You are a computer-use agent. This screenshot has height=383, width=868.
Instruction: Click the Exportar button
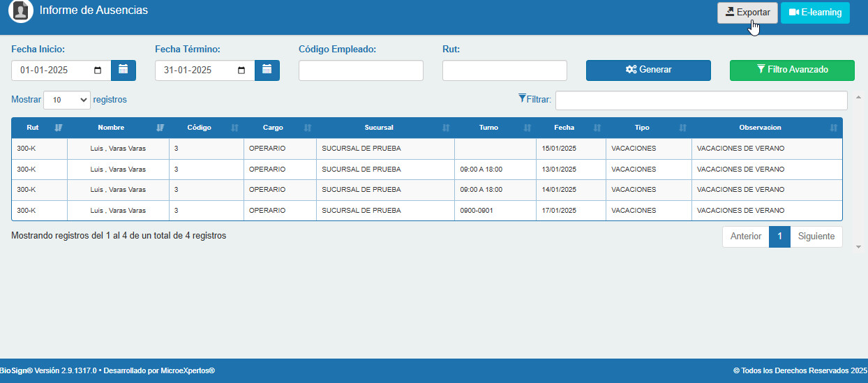click(747, 13)
